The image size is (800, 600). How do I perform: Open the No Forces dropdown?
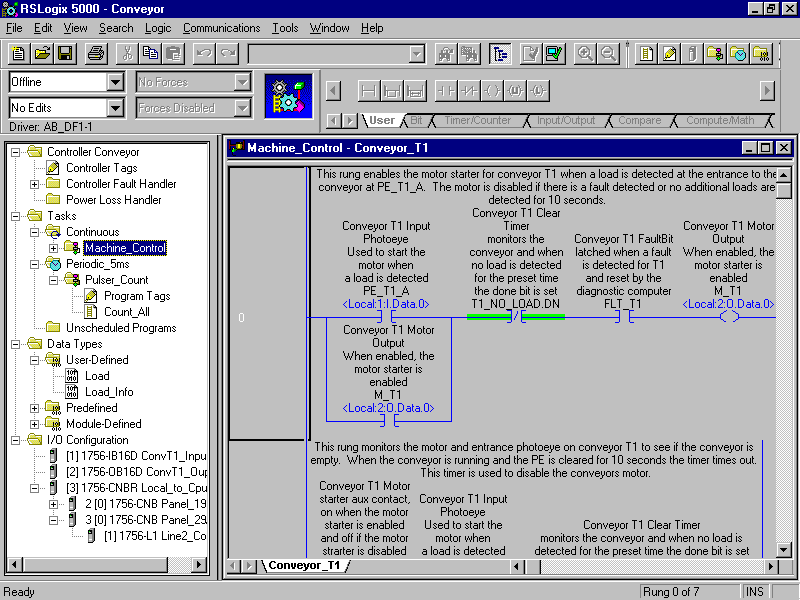242,82
